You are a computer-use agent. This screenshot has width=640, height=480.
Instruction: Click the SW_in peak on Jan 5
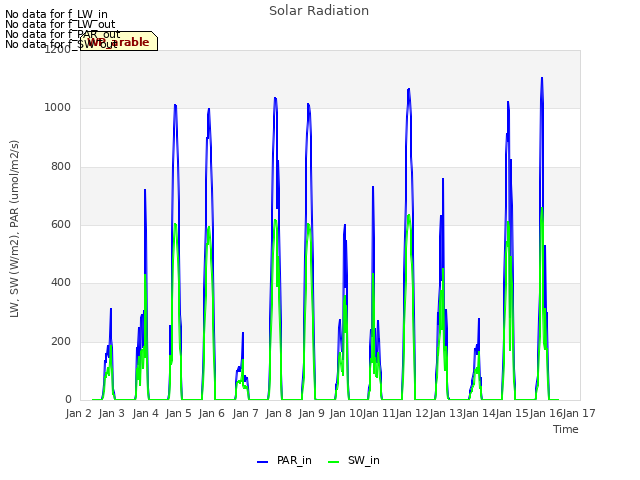(x=175, y=224)
